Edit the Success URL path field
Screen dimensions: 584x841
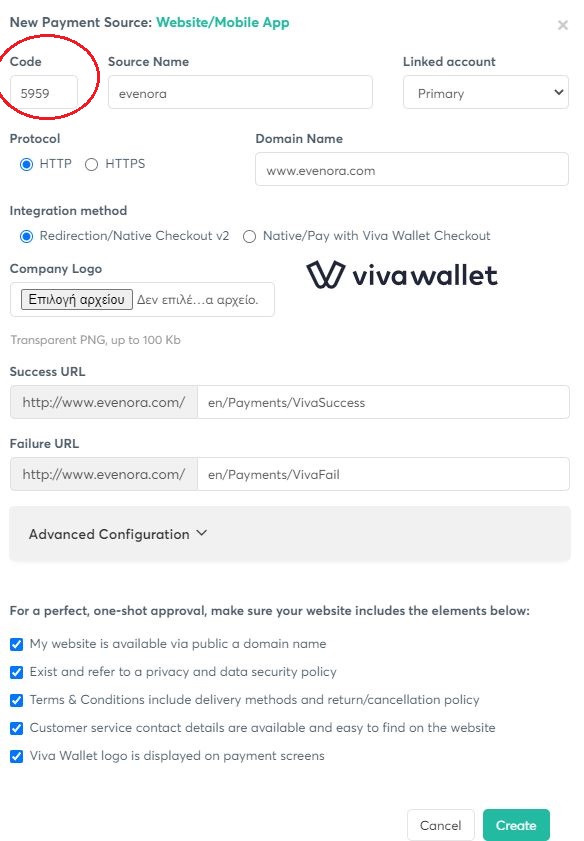(383, 402)
